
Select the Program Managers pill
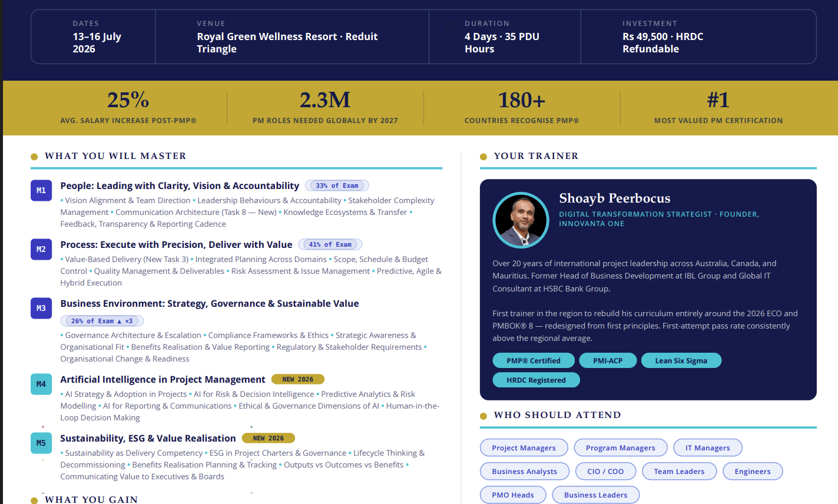[x=621, y=447]
